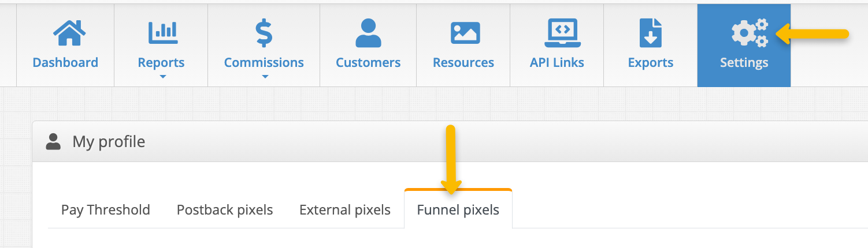Open the Resources label in navigation
The image size is (868, 248).
(x=463, y=63)
